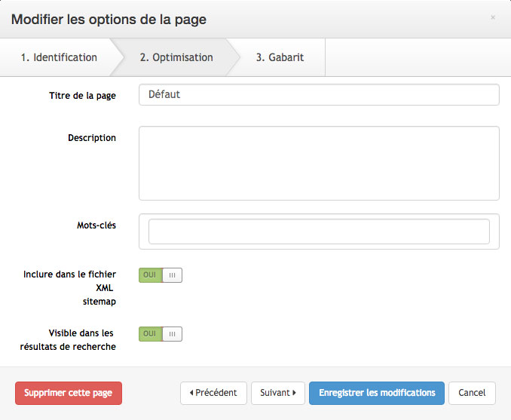This screenshot has height=420, width=511.
Task: Click the Cancel button
Action: pyautogui.click(x=472, y=393)
